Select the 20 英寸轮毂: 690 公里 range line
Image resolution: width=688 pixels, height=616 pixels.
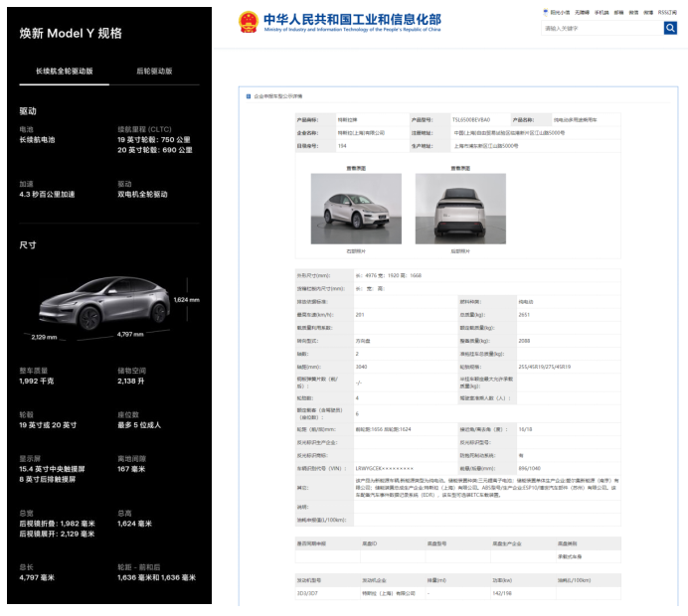pyautogui.click(x=155, y=150)
